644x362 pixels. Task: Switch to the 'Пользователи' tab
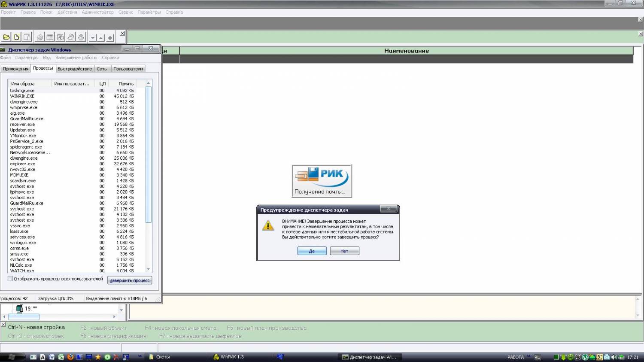(x=128, y=69)
